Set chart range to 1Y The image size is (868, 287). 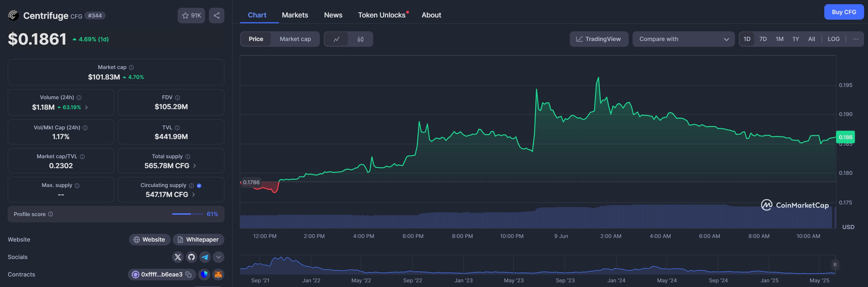point(796,39)
